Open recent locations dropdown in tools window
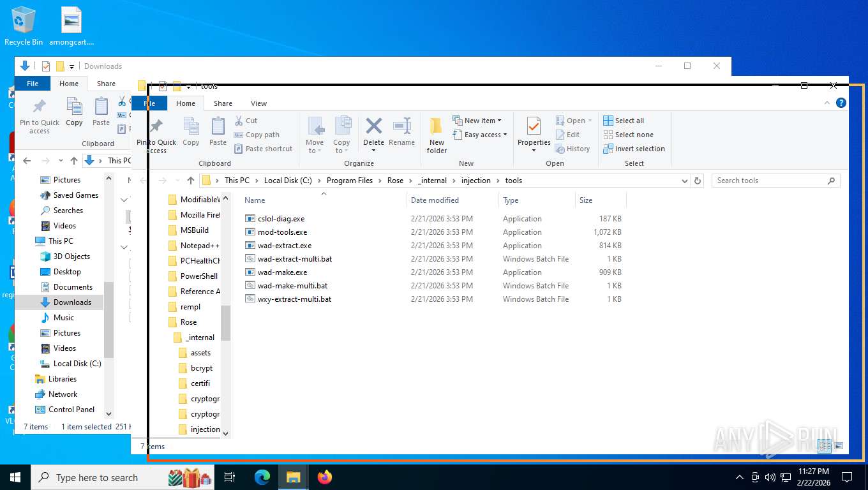Viewport: 868px width, 490px height. pos(179,181)
